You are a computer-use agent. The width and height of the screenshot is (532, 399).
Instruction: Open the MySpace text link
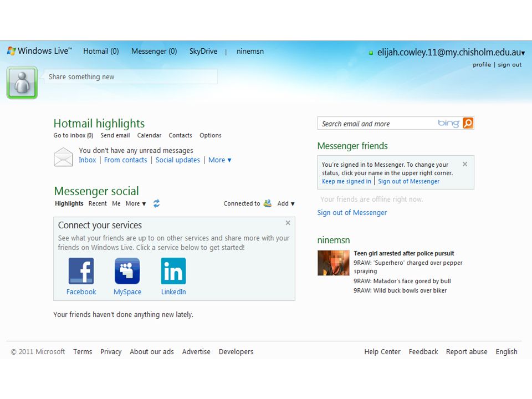(x=127, y=292)
